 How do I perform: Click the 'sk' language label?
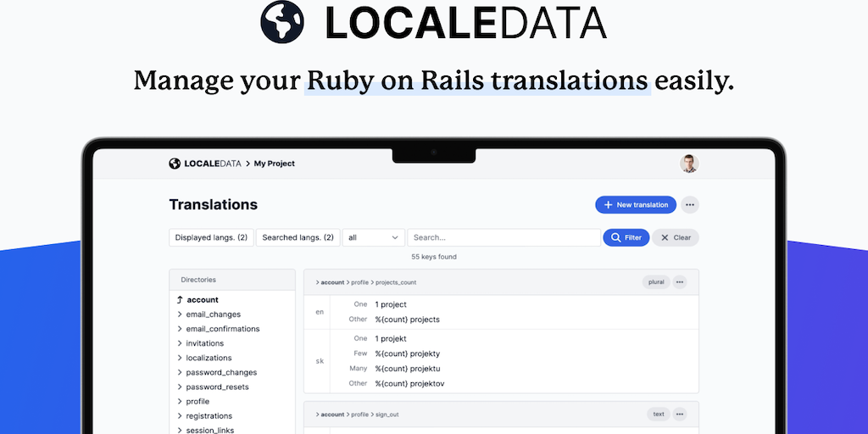tap(320, 361)
